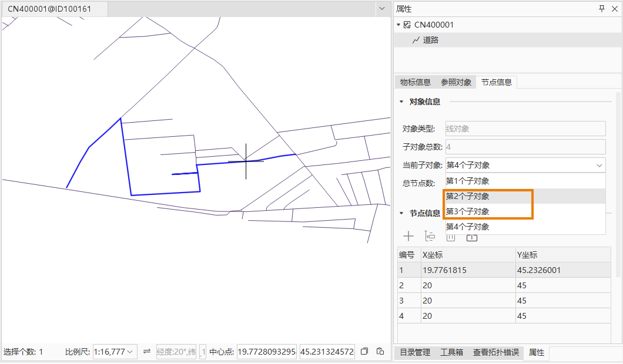Click the X坐标 cell of node row 1
The width and height of the screenshot is (623, 364).
pos(467,270)
